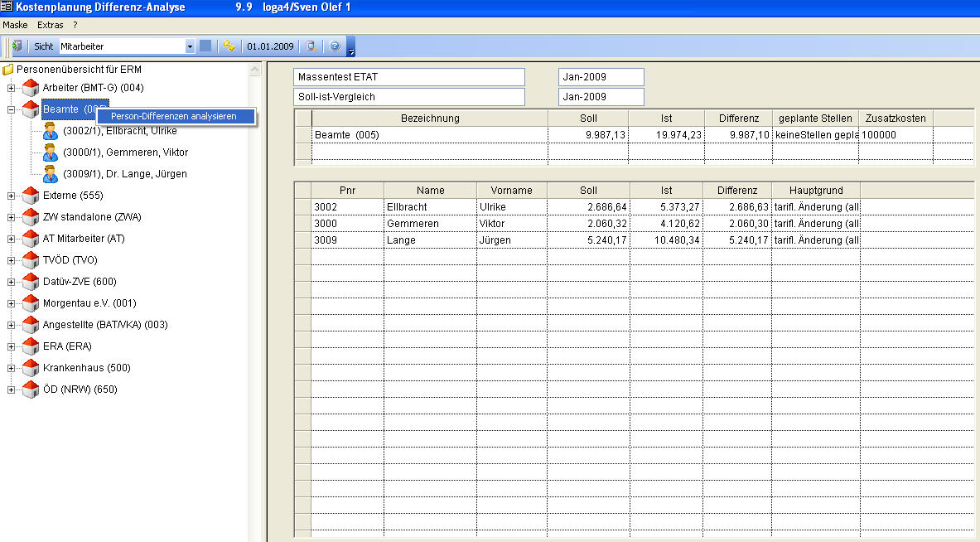Click the exit door icon in toolbar
The image size is (980, 542).
tap(17, 46)
